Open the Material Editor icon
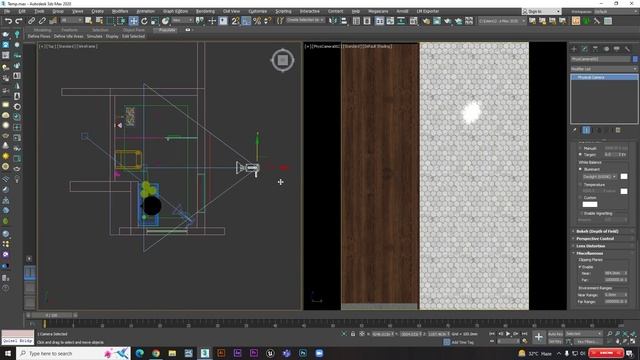This screenshot has width=640, height=360. (413, 21)
